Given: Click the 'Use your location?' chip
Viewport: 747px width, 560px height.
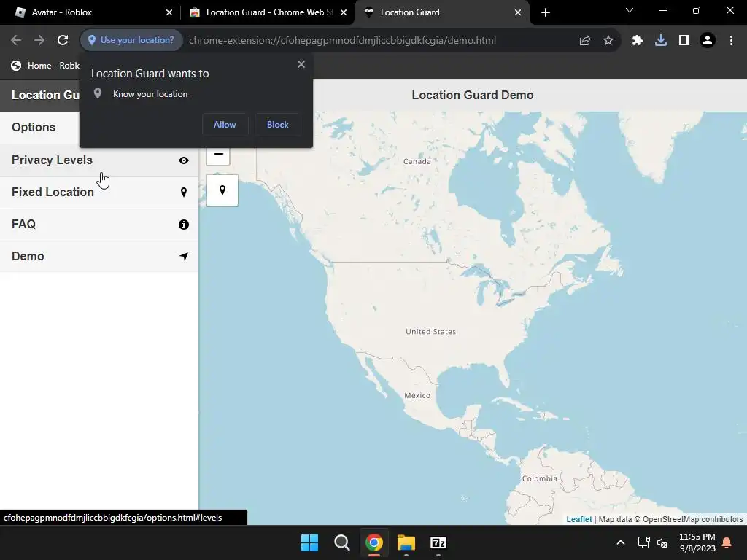Looking at the screenshot, I should pos(131,40).
